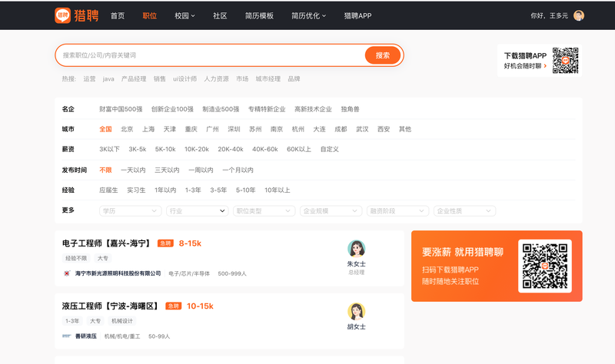This screenshot has width=615, height=364.
Task: Click the 海宁市新光源照明 company logo icon
Action: (67, 273)
